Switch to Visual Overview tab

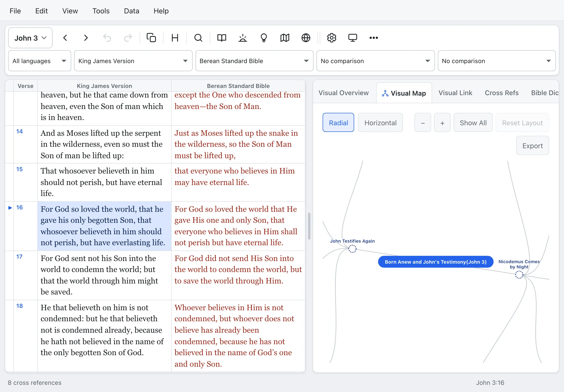(343, 93)
